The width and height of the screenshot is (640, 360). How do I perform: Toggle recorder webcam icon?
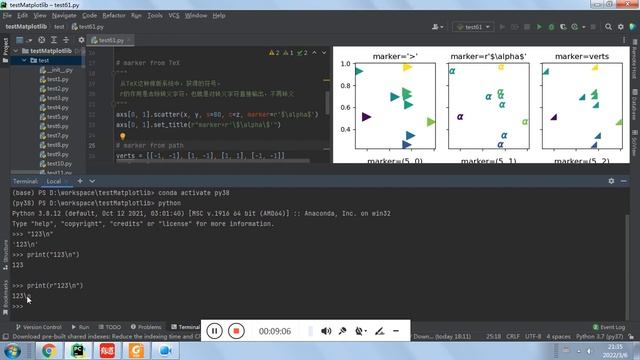tap(360, 331)
